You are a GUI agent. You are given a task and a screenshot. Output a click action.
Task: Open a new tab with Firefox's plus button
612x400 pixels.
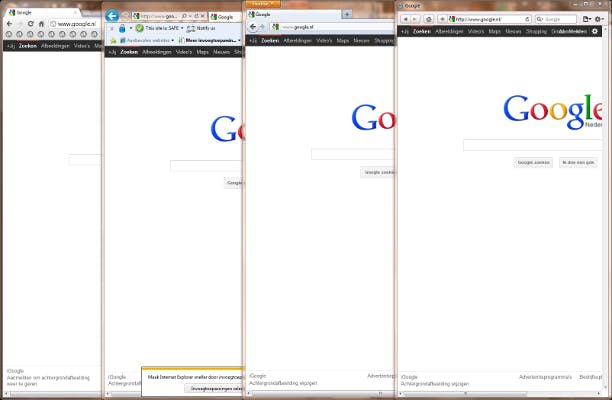347,14
